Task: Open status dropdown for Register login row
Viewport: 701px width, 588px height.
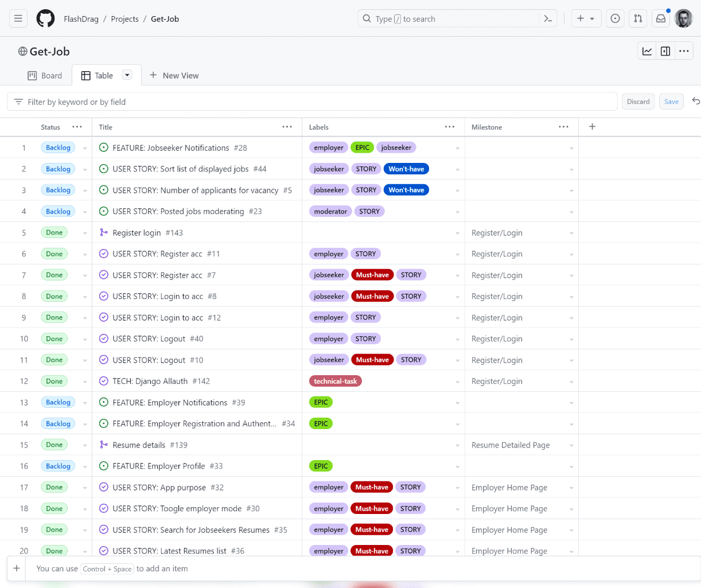Action: pos(85,233)
